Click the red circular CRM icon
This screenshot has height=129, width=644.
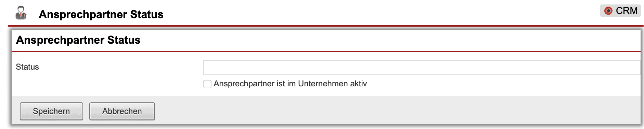(608, 11)
